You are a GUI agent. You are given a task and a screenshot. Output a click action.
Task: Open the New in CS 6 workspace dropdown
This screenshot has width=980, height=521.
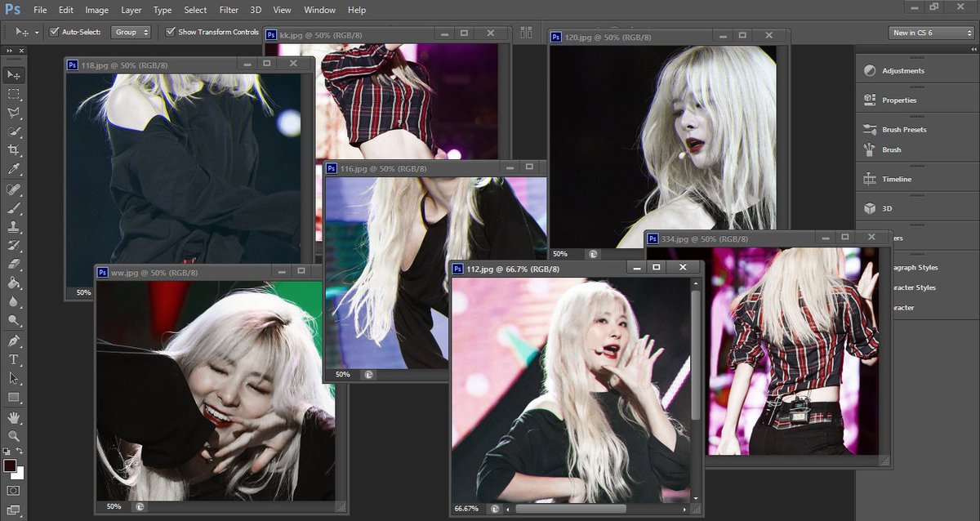point(931,32)
